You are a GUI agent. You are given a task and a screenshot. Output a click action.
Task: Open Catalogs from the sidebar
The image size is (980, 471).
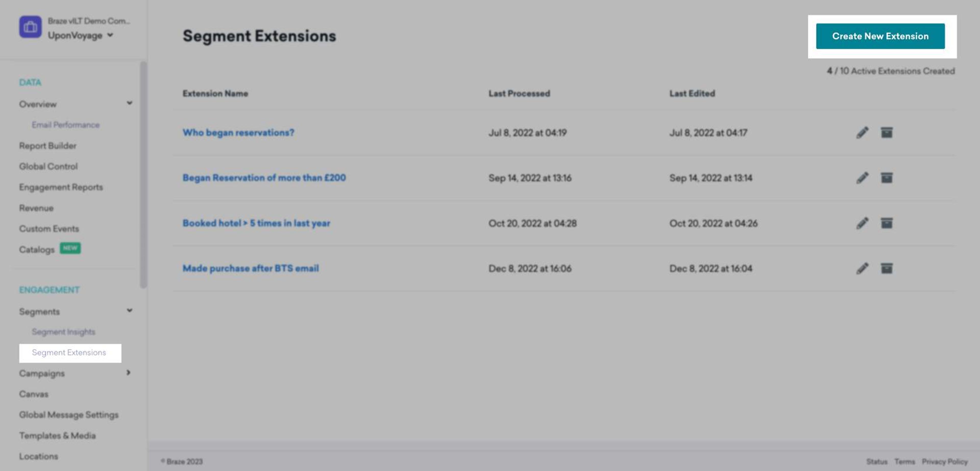[37, 250]
